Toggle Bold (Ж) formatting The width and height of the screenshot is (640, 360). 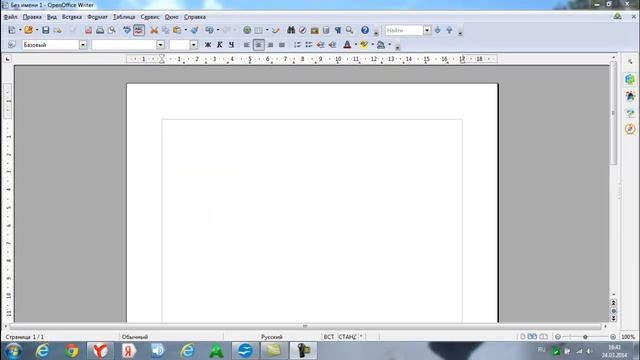[x=208, y=45]
